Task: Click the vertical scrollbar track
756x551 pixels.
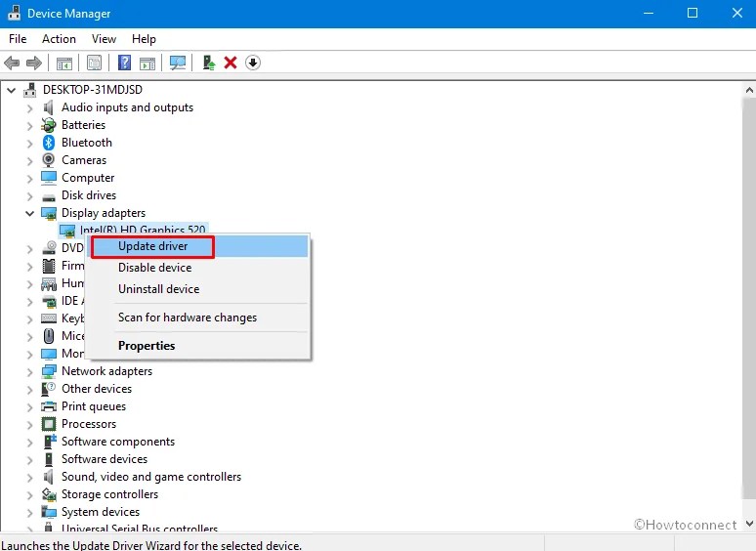Action: tap(749, 299)
